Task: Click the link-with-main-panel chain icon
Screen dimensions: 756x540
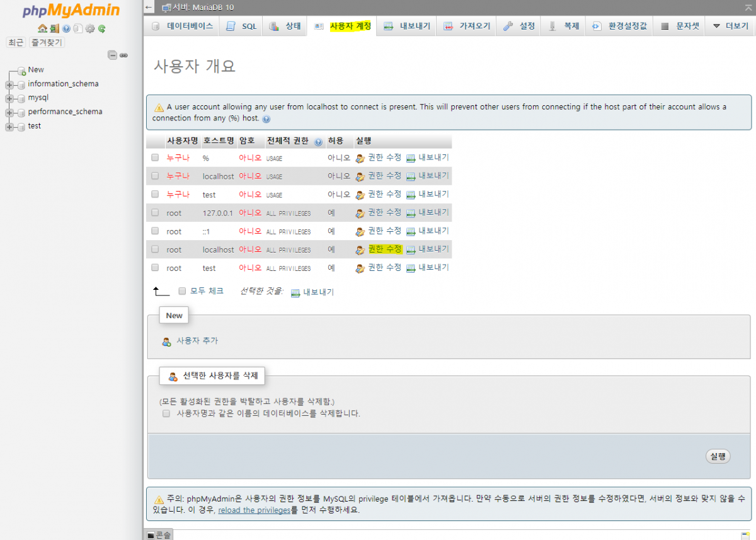Action: [123, 55]
